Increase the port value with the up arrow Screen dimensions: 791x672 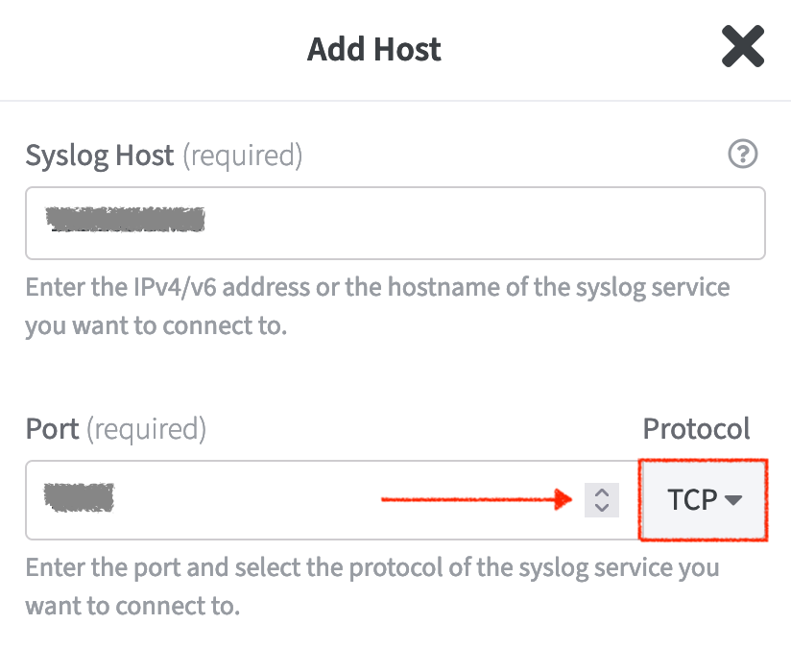pyautogui.click(x=602, y=492)
